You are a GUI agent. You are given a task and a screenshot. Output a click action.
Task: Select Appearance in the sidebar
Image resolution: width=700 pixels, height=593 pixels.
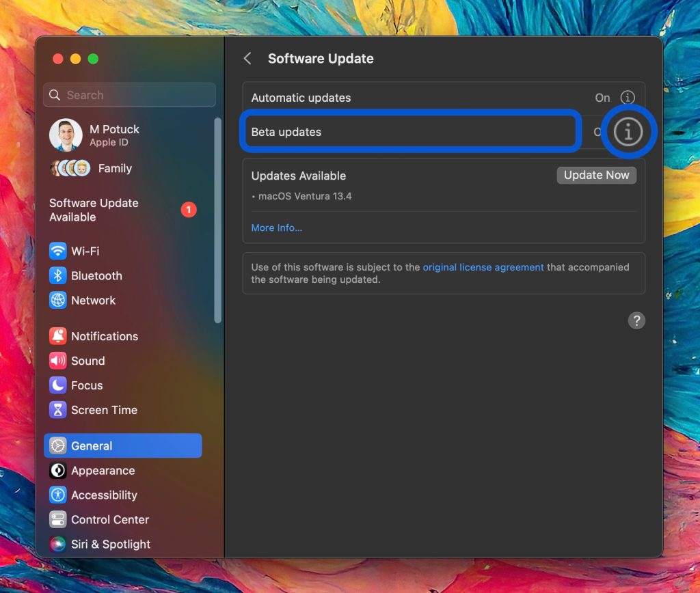(103, 471)
